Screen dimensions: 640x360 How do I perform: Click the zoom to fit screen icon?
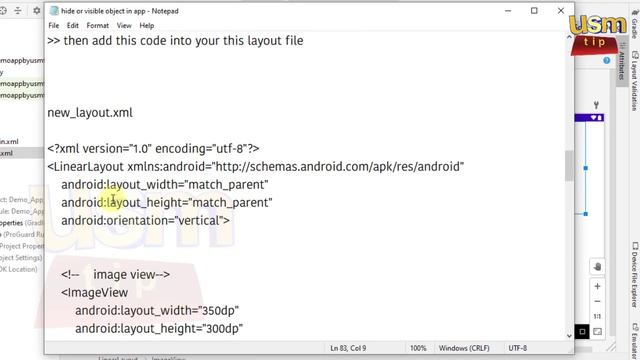tap(597, 331)
